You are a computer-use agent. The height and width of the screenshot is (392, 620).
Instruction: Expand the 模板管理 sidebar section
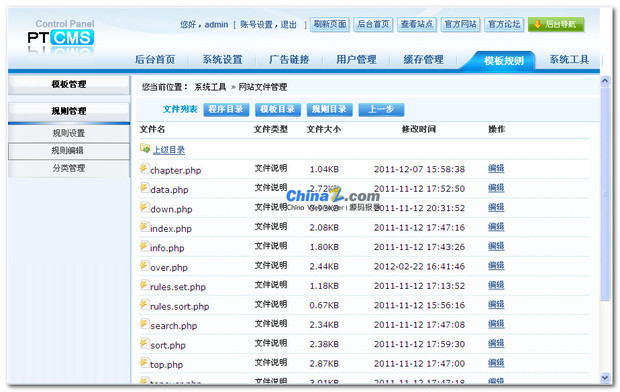(69, 85)
